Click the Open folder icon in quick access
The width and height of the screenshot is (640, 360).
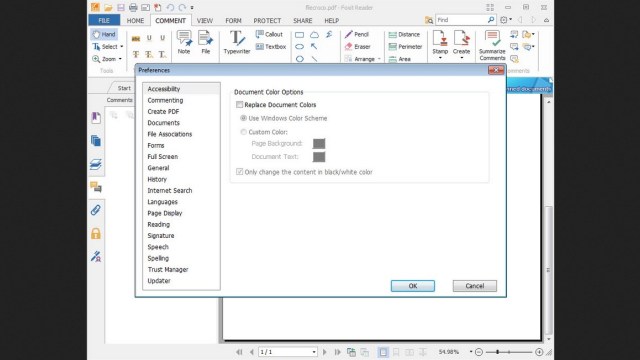coord(108,7)
